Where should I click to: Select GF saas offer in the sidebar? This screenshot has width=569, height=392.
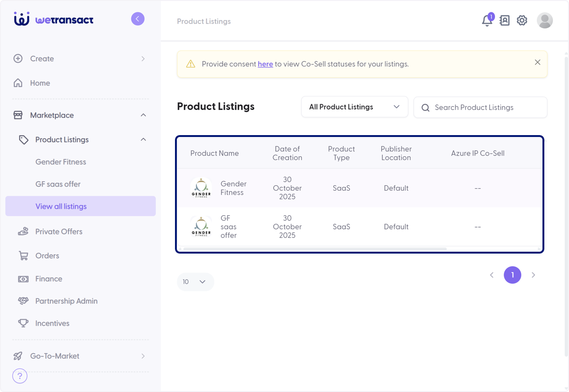[58, 184]
